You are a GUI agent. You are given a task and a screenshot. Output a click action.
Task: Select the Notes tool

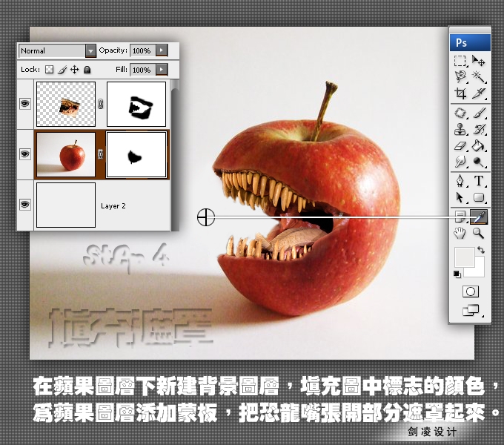click(x=460, y=217)
